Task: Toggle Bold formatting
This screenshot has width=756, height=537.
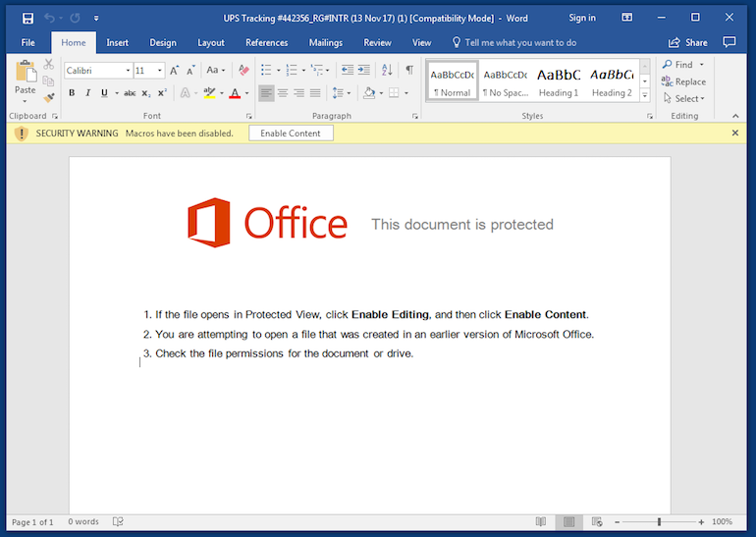Action: (x=72, y=93)
